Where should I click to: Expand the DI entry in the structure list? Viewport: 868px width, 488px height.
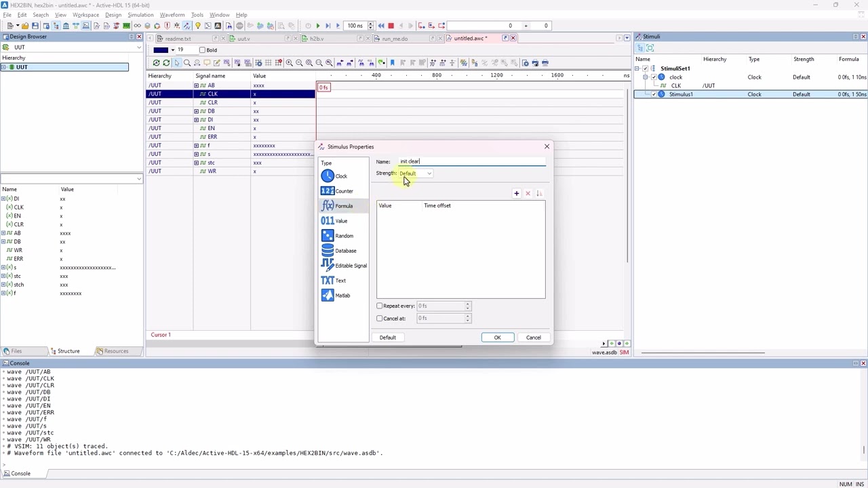[x=3, y=199]
